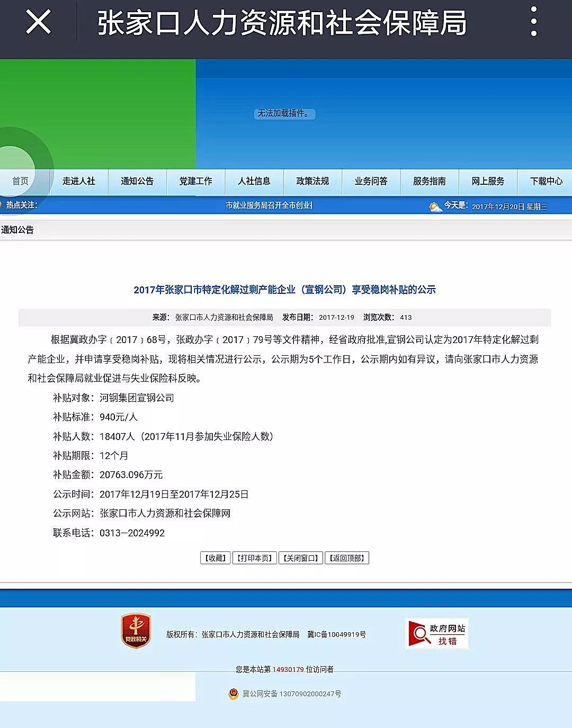The height and width of the screenshot is (728, 572).
Task: Click the 冀公网安备 13070902000247号 link
Action: (x=292, y=694)
